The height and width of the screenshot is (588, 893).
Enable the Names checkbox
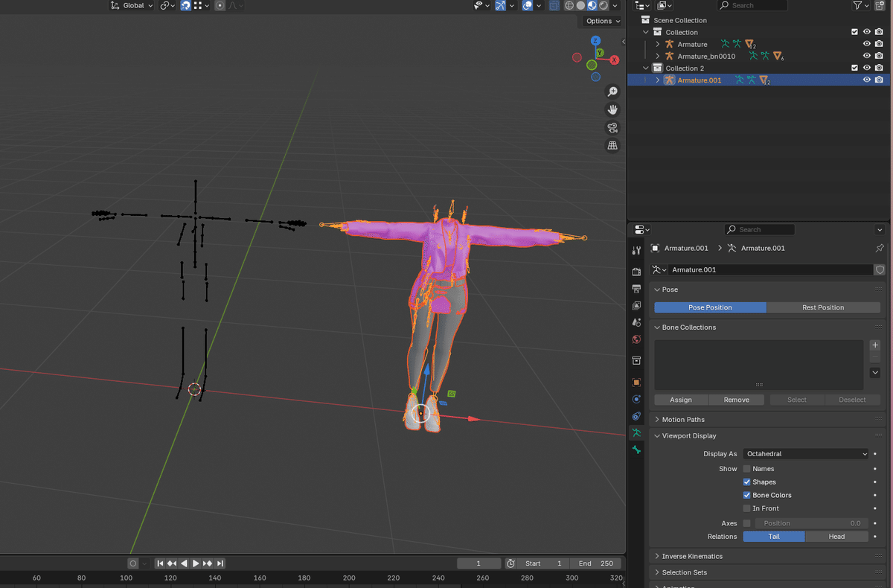click(x=746, y=469)
